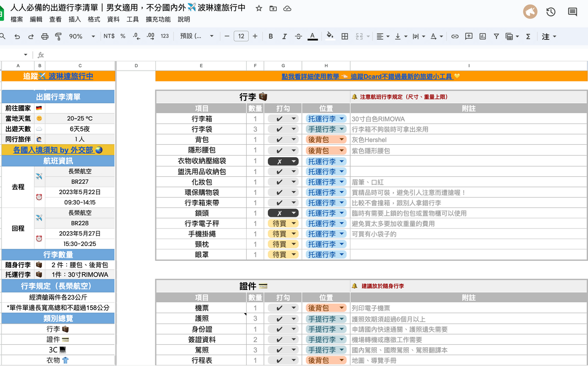This screenshot has width=588, height=366.
Task: Change 待買 status for 行李電子秤 row
Action: coord(283,223)
